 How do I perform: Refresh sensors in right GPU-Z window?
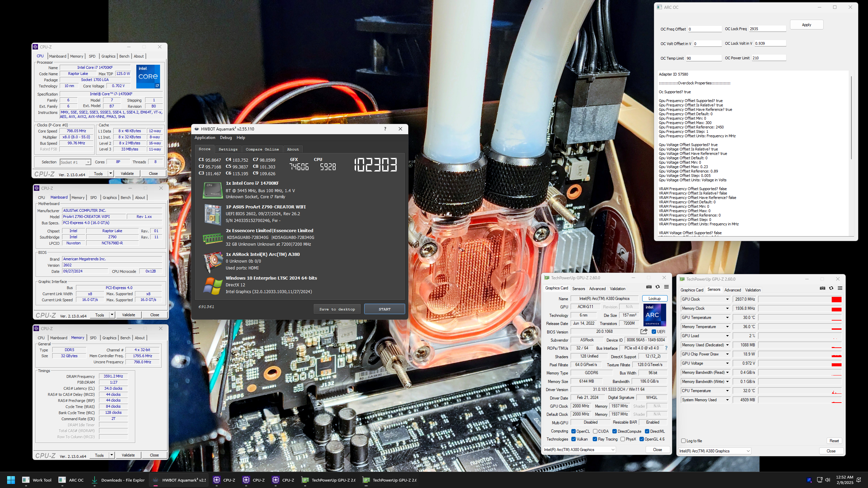(831, 288)
